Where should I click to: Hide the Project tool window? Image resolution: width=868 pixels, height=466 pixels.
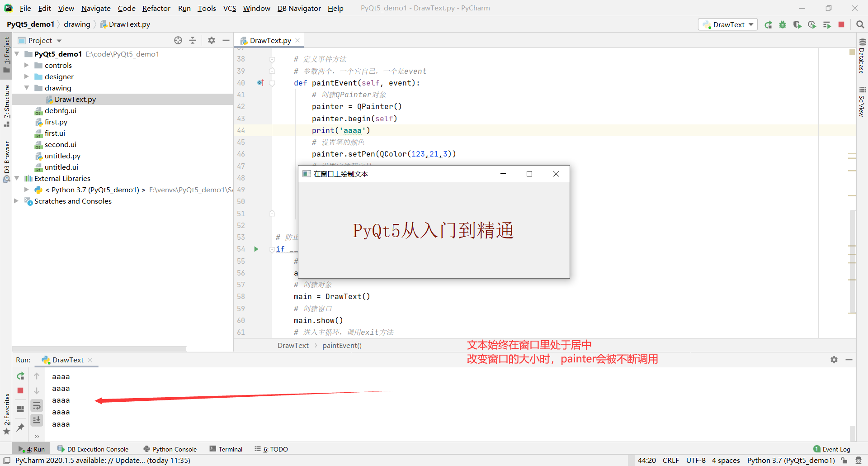tap(226, 40)
